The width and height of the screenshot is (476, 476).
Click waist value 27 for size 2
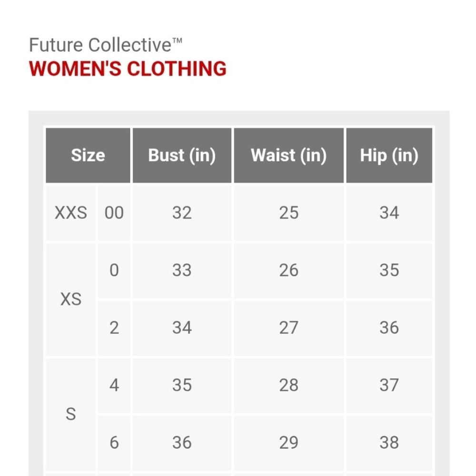[x=288, y=328]
